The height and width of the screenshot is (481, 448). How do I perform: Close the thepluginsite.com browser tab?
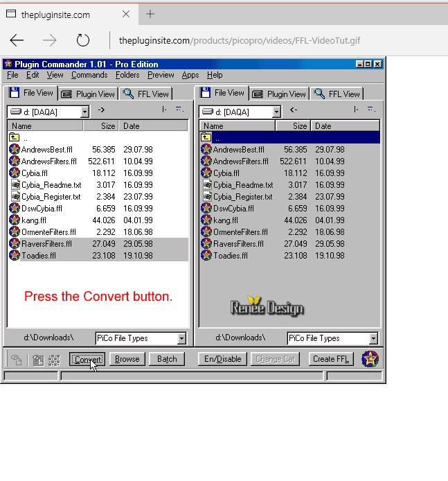pyautogui.click(x=126, y=14)
